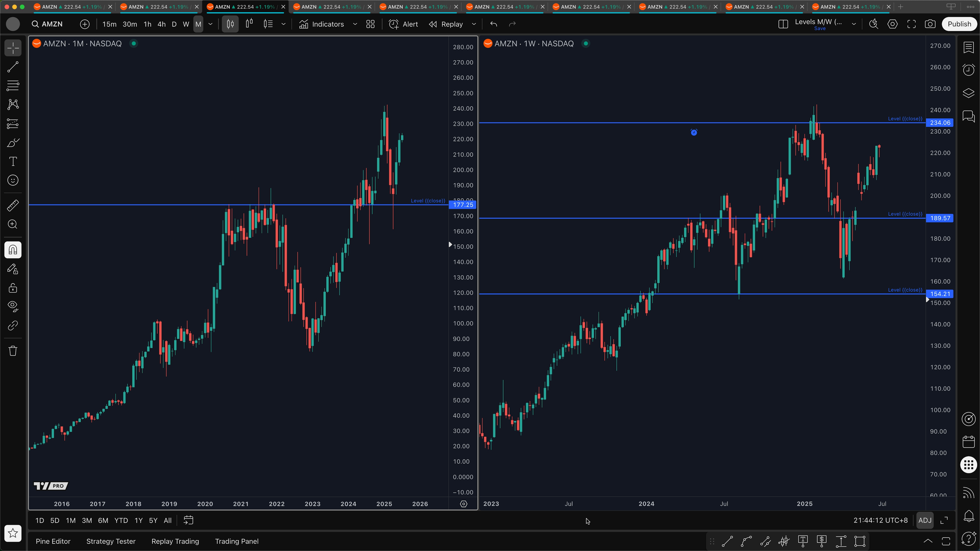This screenshot has height=551, width=980.
Task: Create an Alert
Action: [404, 24]
